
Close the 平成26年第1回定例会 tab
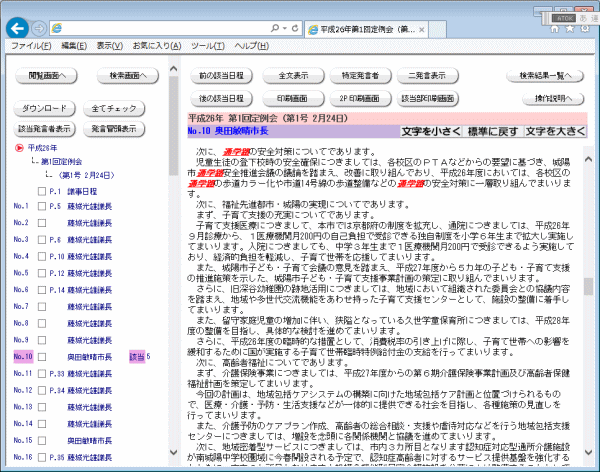(x=421, y=29)
